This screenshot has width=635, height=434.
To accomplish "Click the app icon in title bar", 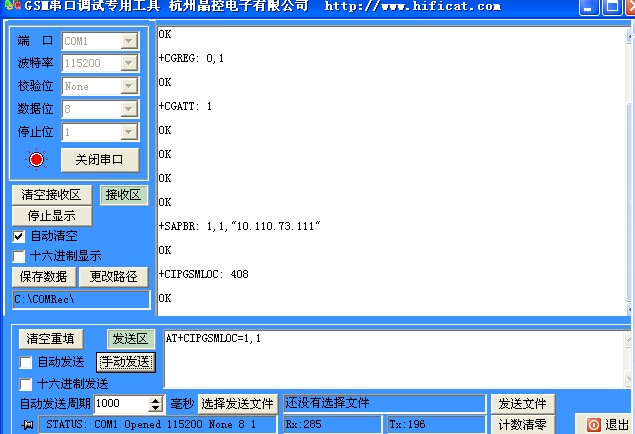I will coord(12,5).
